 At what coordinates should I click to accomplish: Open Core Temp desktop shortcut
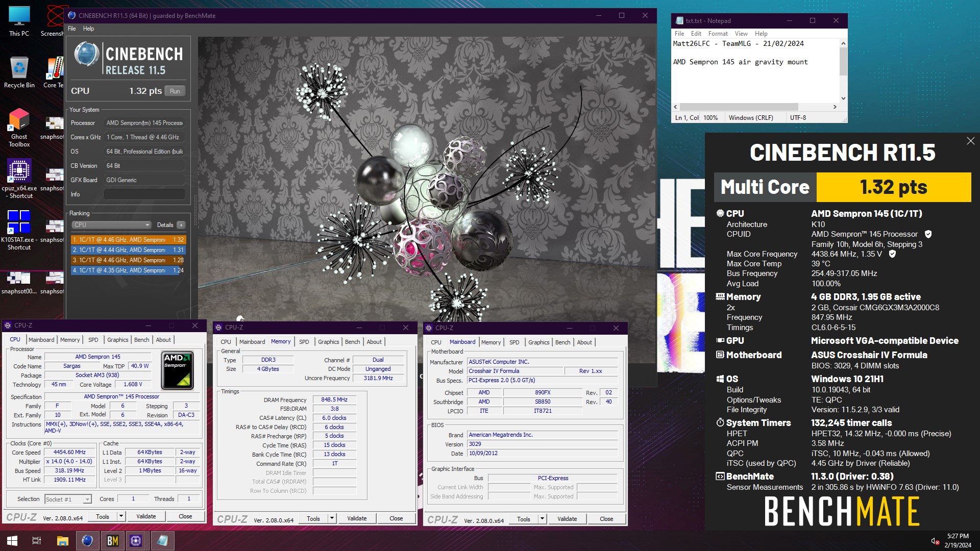[54, 72]
